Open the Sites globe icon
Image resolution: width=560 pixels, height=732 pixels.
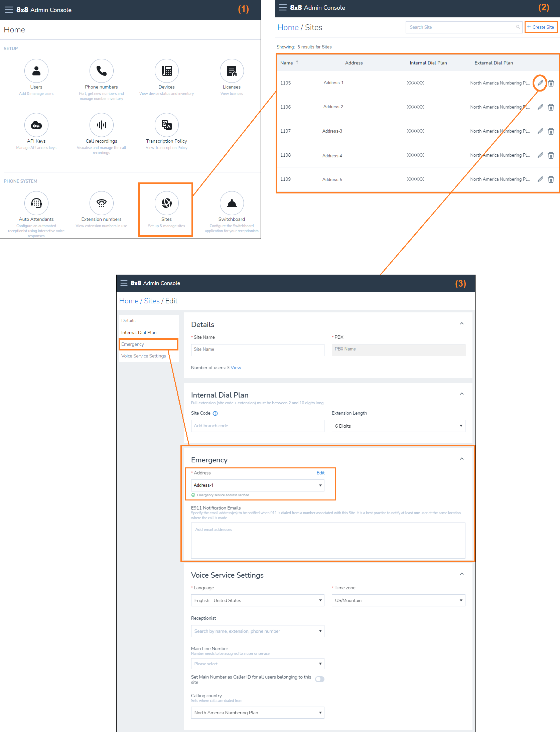coord(166,203)
